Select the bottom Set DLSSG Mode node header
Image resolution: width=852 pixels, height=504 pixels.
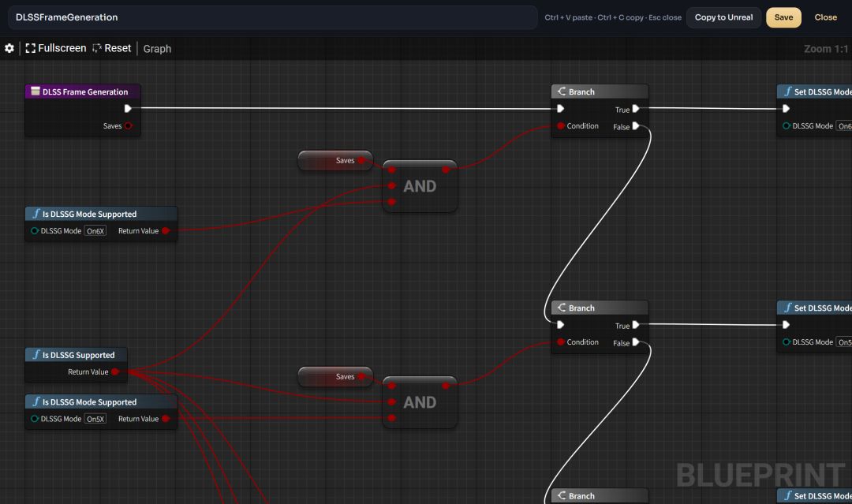[814, 496]
